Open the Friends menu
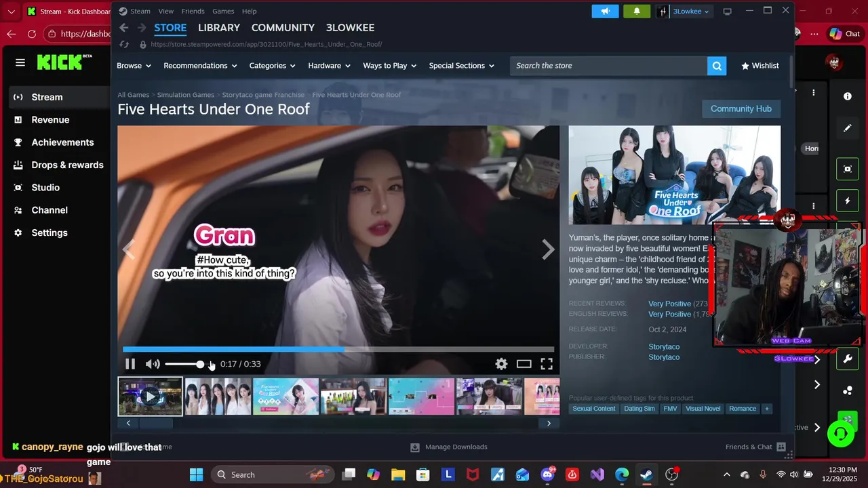 click(193, 12)
